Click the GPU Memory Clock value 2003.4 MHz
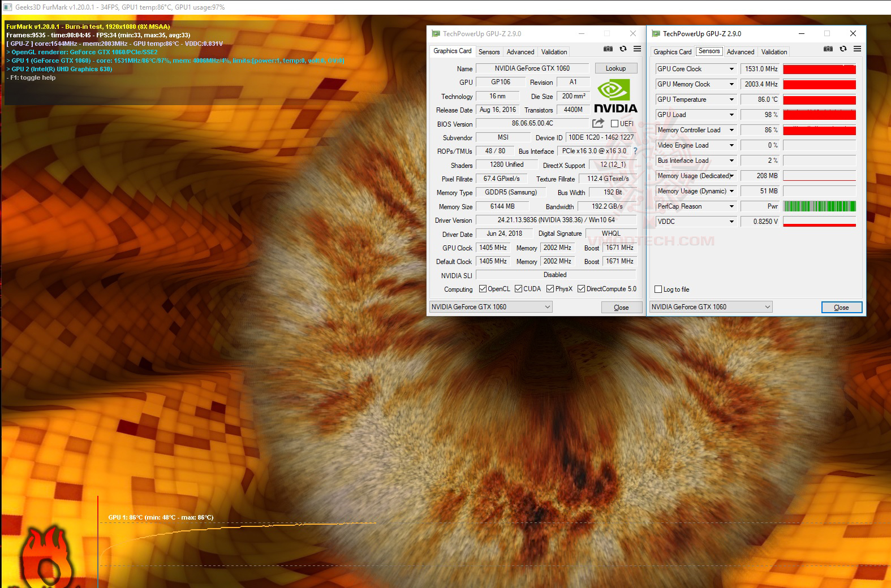 [x=760, y=84]
